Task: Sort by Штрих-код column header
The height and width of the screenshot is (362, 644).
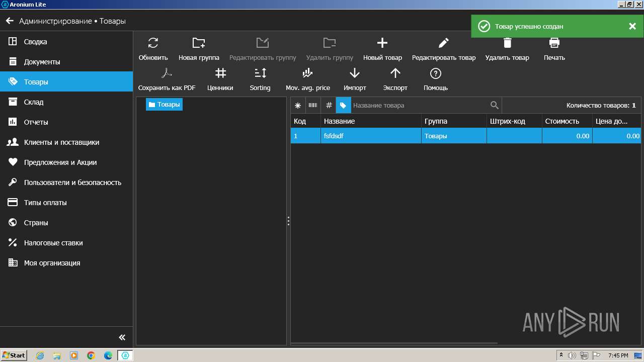Action: (515, 121)
